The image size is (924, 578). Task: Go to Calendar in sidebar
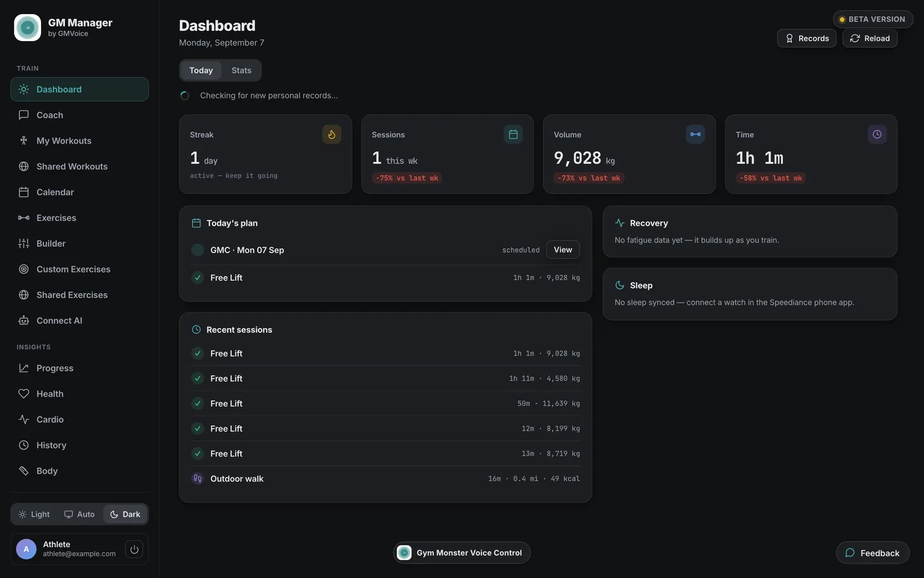pos(80,192)
